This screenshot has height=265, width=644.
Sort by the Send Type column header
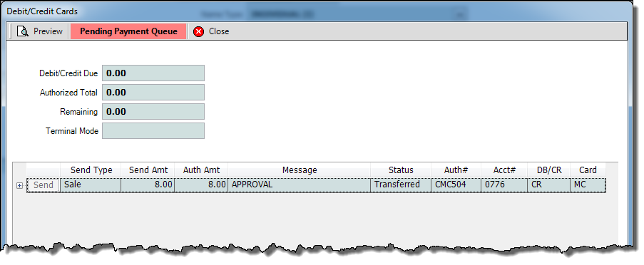(x=91, y=170)
